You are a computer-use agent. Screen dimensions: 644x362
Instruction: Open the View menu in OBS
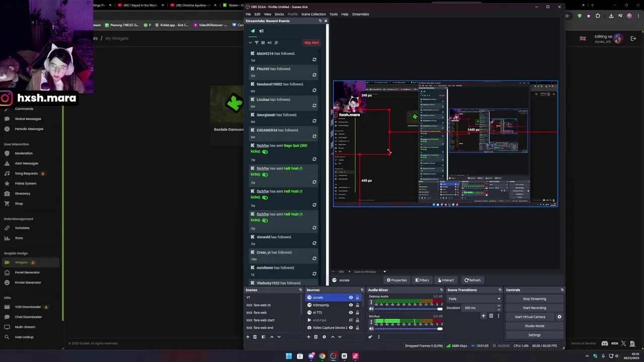[x=268, y=14]
